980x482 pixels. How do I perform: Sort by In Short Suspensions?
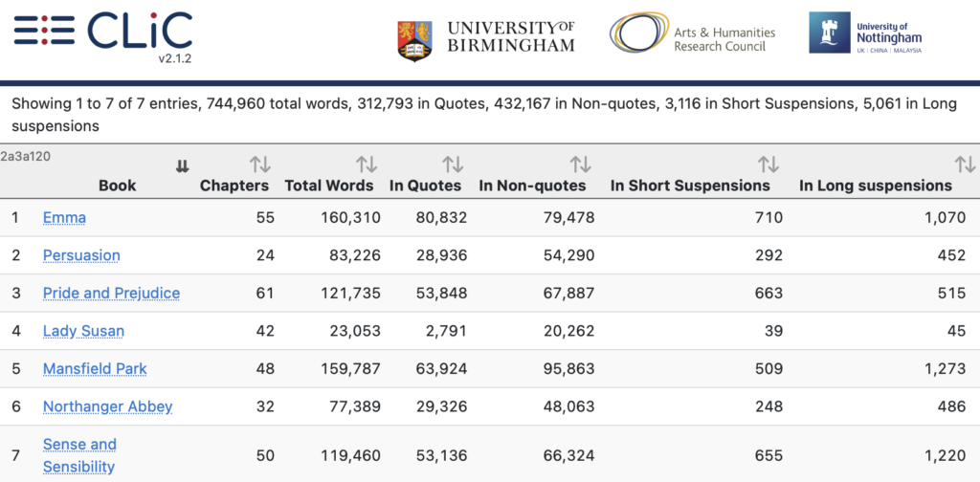[768, 164]
